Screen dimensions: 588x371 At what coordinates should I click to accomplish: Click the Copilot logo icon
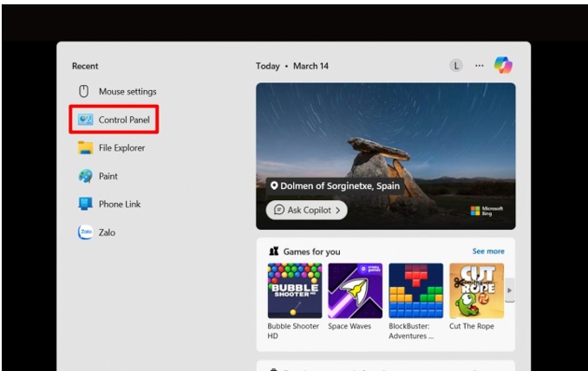pos(503,65)
